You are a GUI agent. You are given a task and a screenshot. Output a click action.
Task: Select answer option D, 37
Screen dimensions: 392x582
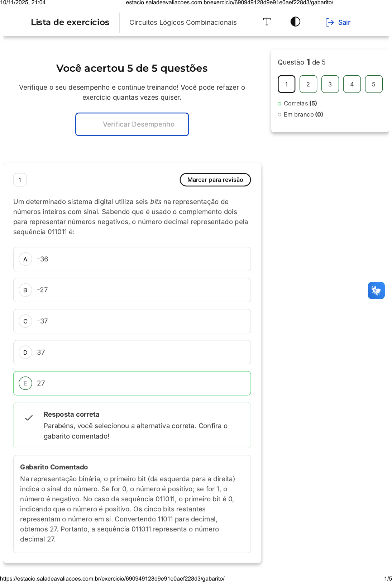point(132,352)
